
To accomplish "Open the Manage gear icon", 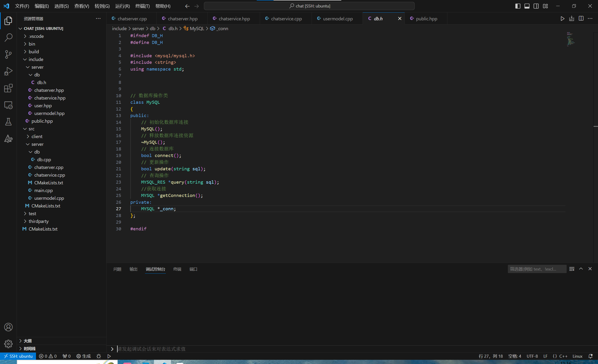I will tap(8, 344).
